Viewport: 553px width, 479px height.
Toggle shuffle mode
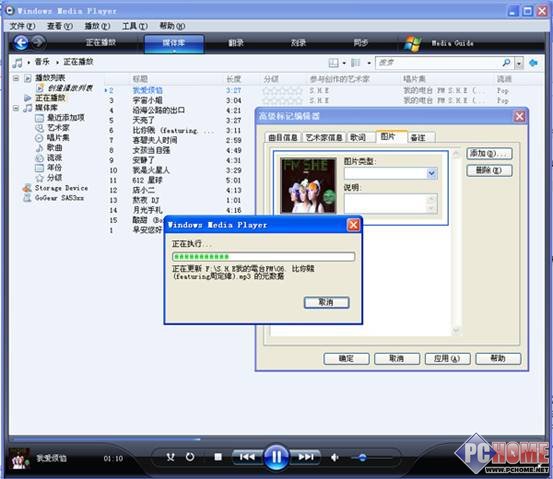click(x=170, y=457)
